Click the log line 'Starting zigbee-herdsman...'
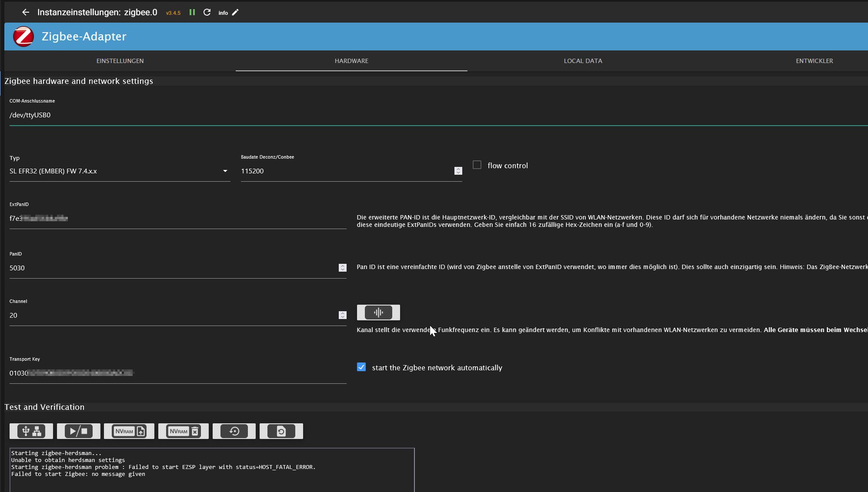The image size is (868, 492). coord(56,453)
